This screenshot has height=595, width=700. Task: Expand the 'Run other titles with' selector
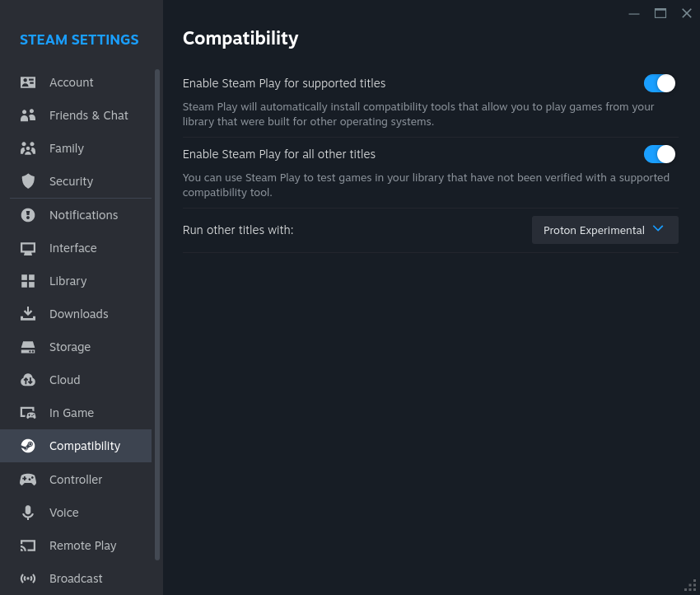[604, 230]
